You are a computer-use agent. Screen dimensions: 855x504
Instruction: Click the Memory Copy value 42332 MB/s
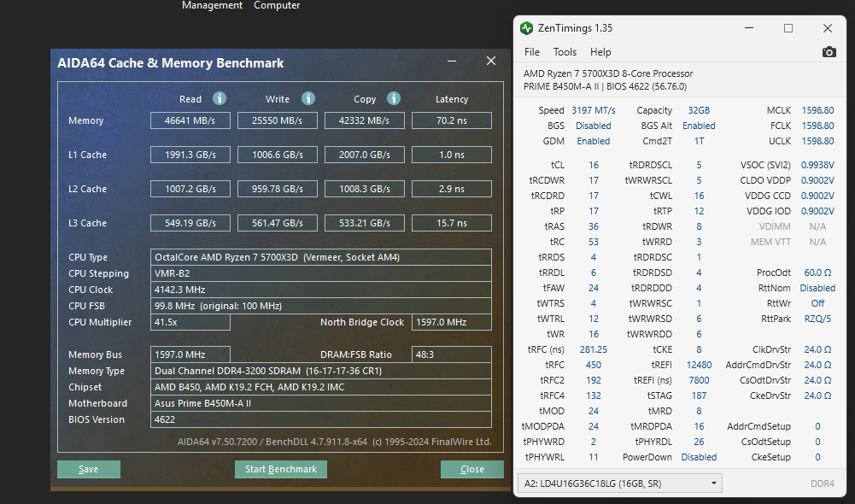364,120
